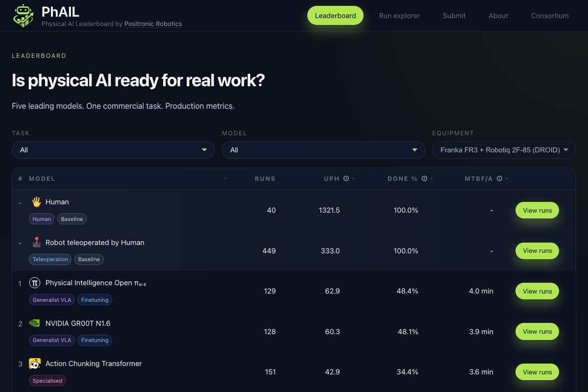The image size is (588, 392).
Task: Click the Physical Intelligence π icon
Action: pyautogui.click(x=34, y=283)
